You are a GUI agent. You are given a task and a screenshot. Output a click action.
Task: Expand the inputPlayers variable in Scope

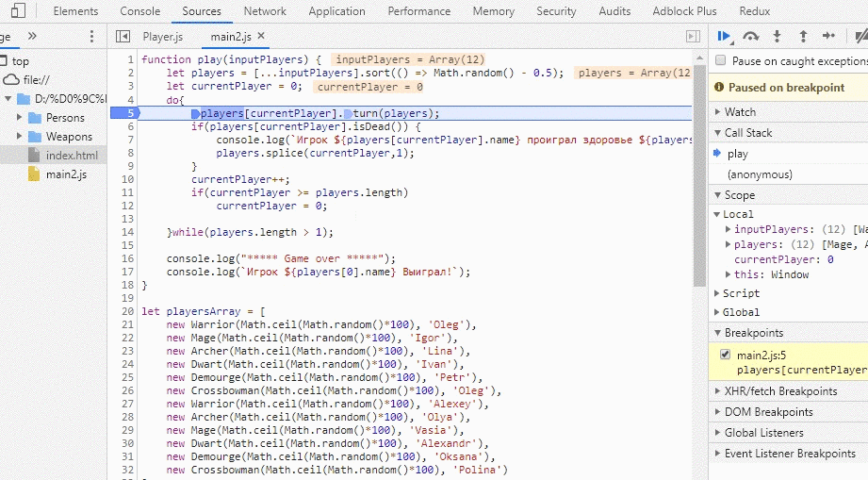(728, 229)
